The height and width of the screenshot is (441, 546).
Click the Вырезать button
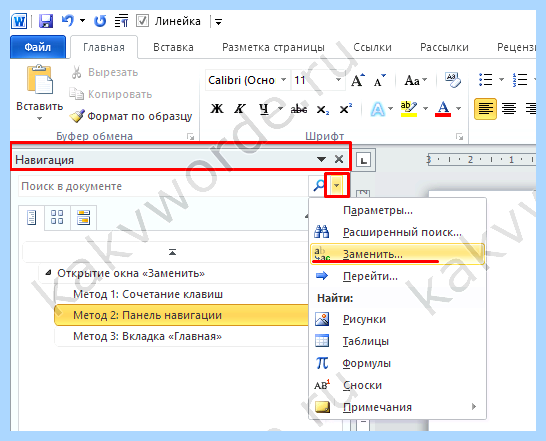click(x=104, y=72)
